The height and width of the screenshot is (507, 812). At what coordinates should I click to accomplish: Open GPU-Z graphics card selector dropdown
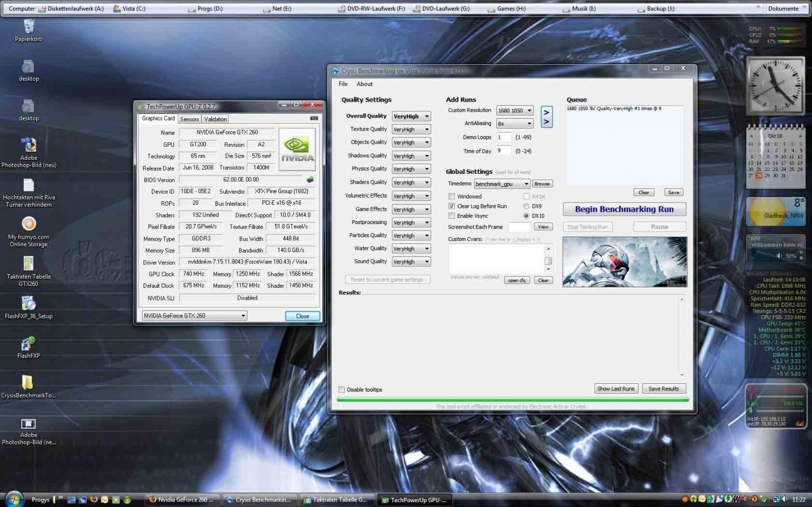pos(194,316)
